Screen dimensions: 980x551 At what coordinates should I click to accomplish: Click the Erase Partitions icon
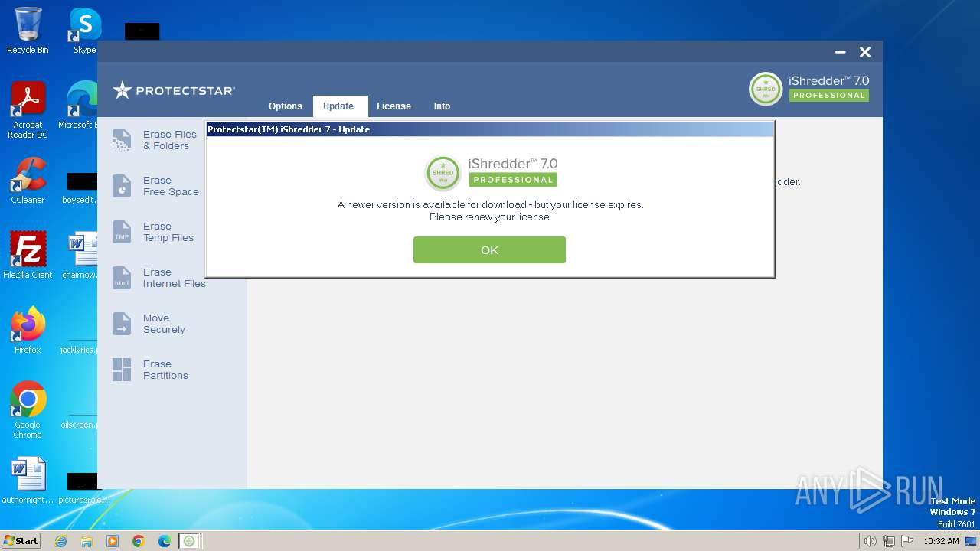(122, 370)
